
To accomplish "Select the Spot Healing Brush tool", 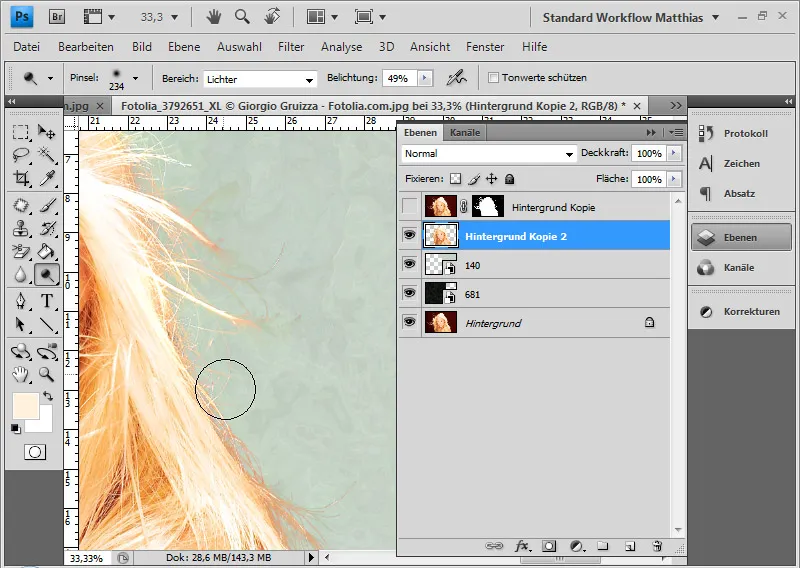I will click(x=20, y=206).
